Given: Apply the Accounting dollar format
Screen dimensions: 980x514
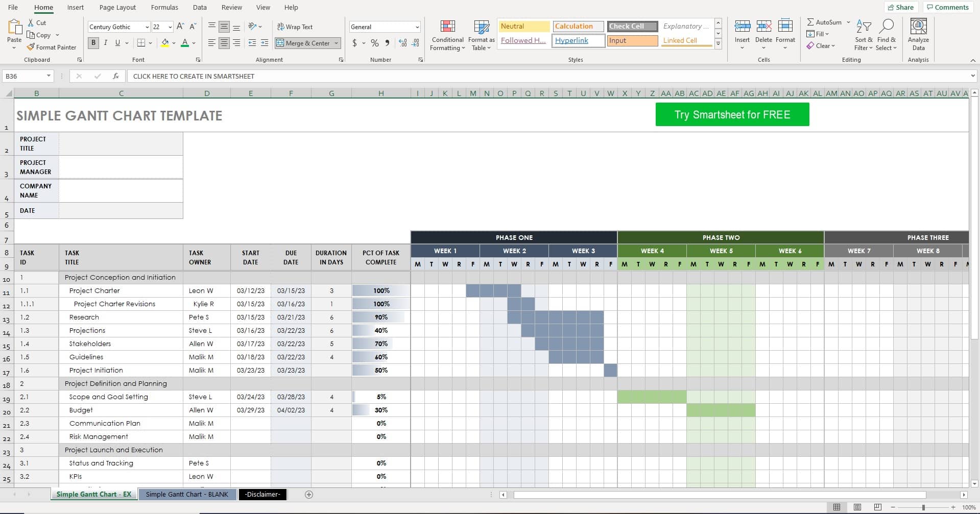Looking at the screenshot, I should point(355,43).
